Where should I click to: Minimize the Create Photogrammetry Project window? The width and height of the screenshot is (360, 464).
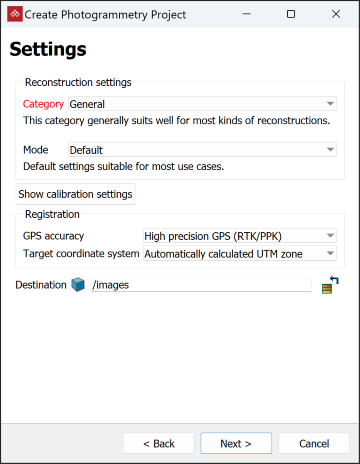click(x=247, y=14)
